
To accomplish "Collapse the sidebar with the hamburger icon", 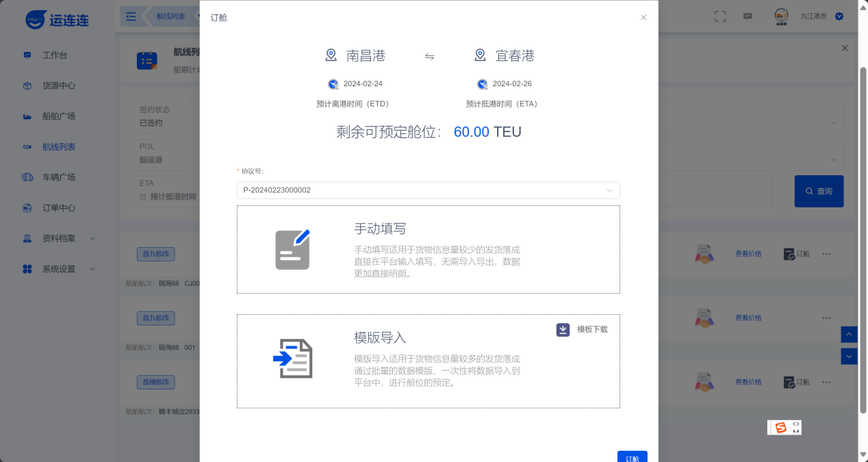I will click(x=131, y=16).
